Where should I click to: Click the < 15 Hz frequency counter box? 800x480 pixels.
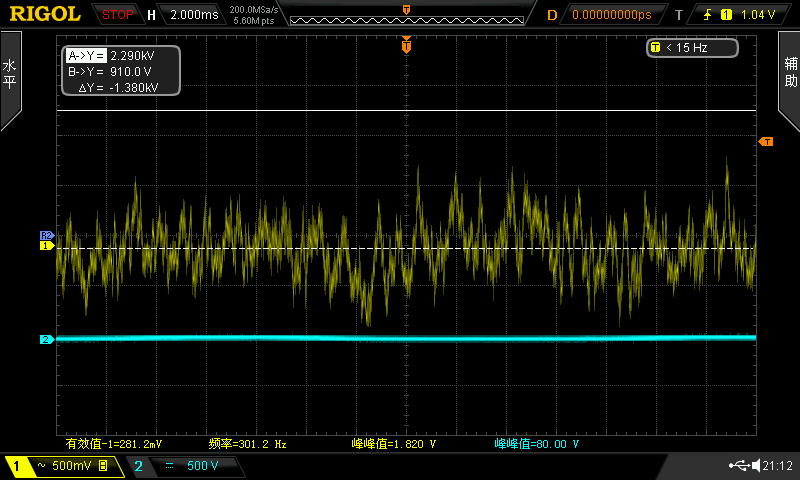pyautogui.click(x=692, y=48)
